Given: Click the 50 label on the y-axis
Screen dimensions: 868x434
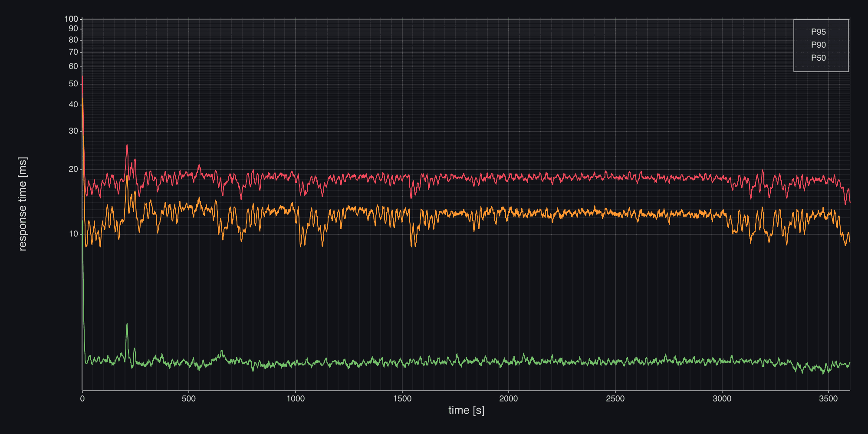Looking at the screenshot, I should pyautogui.click(x=73, y=84).
